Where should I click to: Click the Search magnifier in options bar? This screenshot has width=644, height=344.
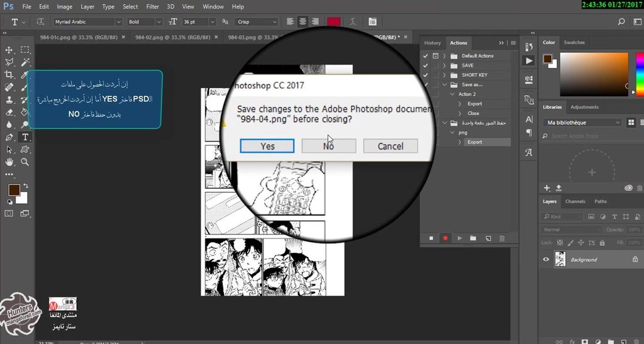(621, 22)
